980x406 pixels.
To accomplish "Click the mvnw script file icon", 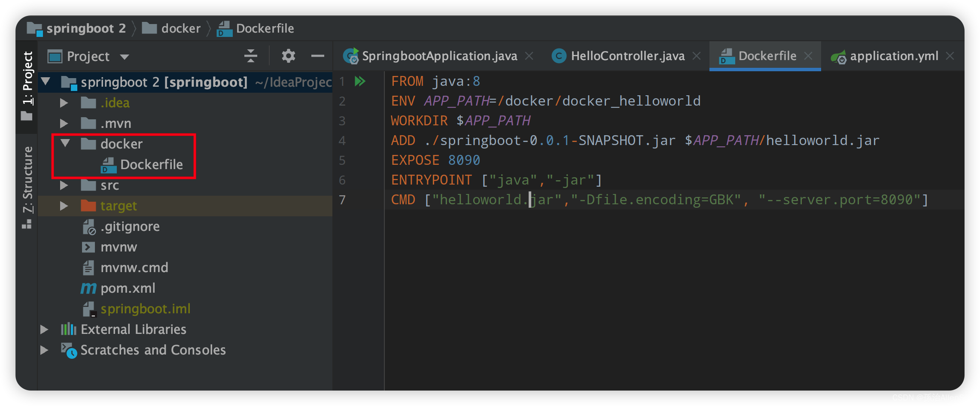I will 88,247.
